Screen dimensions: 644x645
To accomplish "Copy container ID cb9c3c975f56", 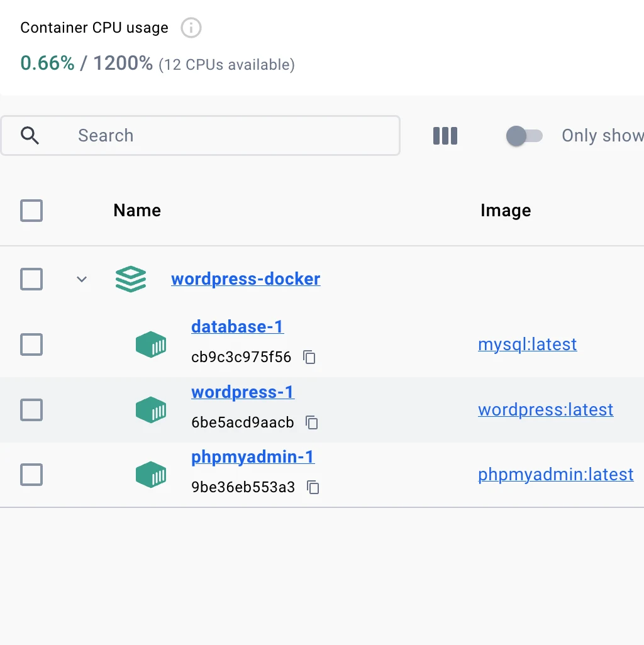I will (x=309, y=357).
